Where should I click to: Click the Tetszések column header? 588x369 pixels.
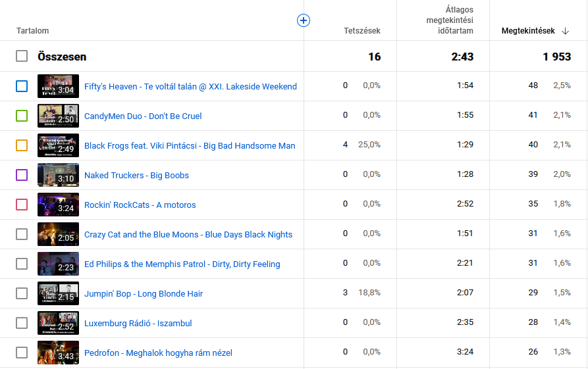tap(361, 31)
